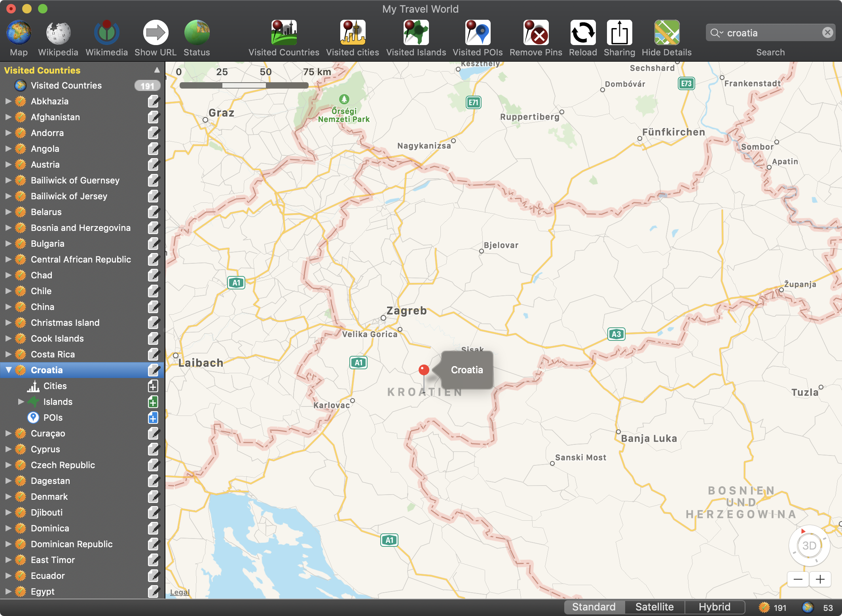Open the Sharing icon
Viewport: 842px width, 616px height.
[619, 32]
